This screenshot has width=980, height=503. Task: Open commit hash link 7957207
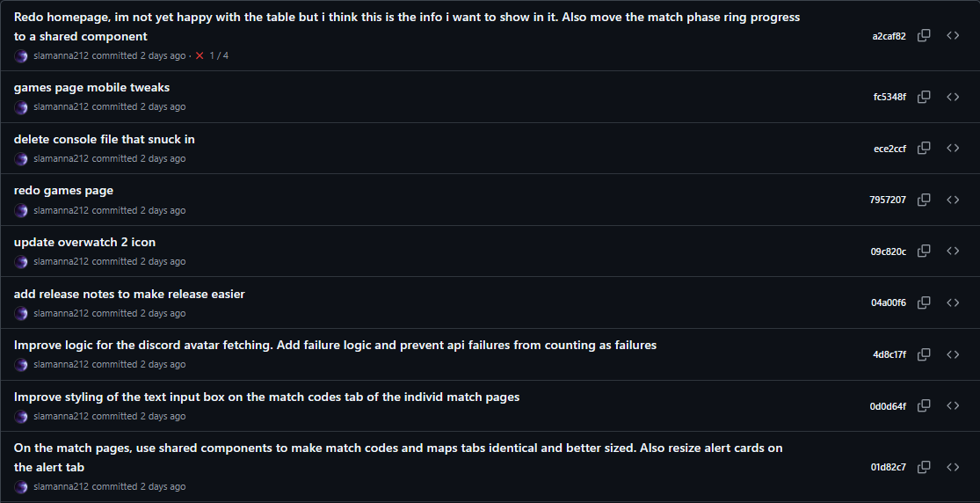(888, 200)
